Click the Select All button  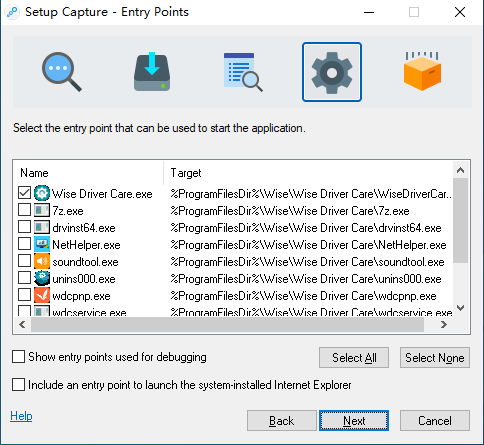(354, 358)
